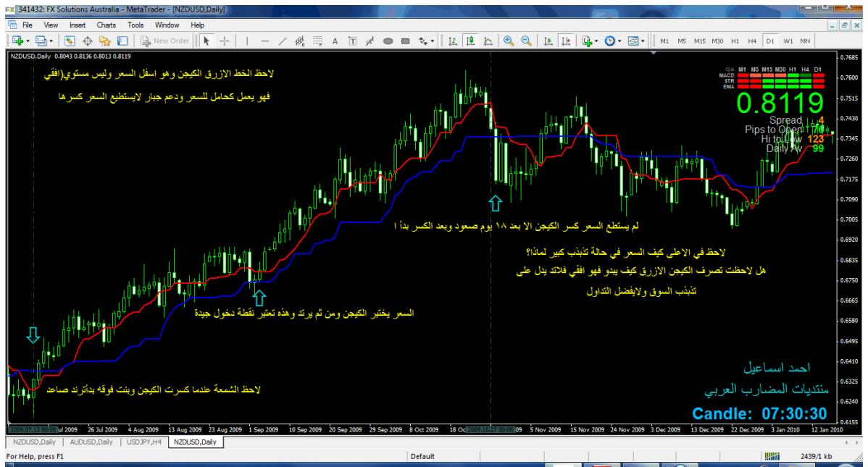
Task: Draw a vertical line tool
Action: [247, 41]
